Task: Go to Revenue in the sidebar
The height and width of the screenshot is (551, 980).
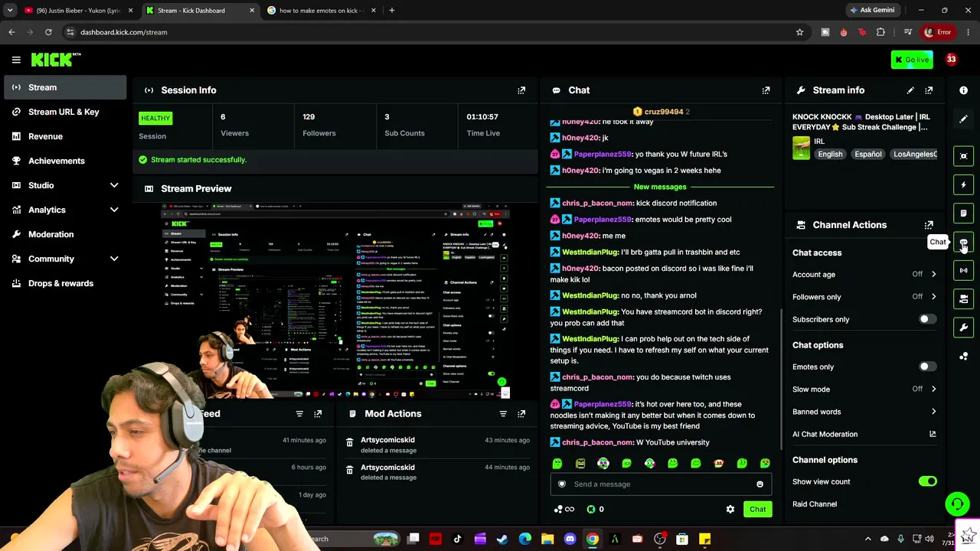Action: (x=65, y=136)
